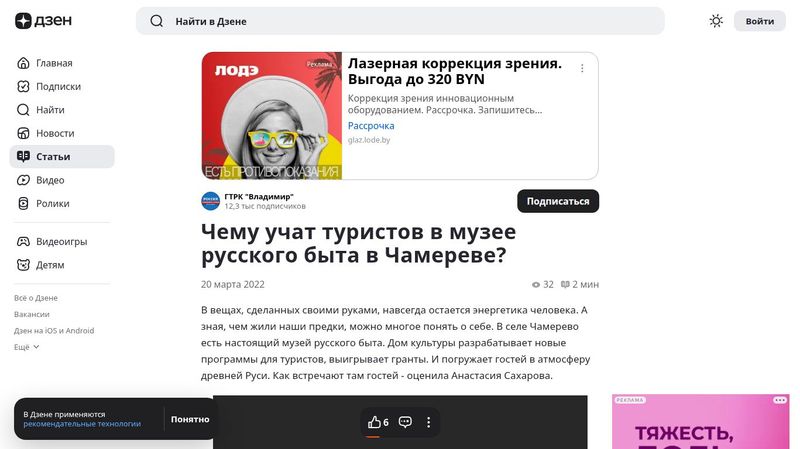This screenshot has height=449, width=800.
Task: Open рекомендательные технологии link
Action: [x=82, y=424]
